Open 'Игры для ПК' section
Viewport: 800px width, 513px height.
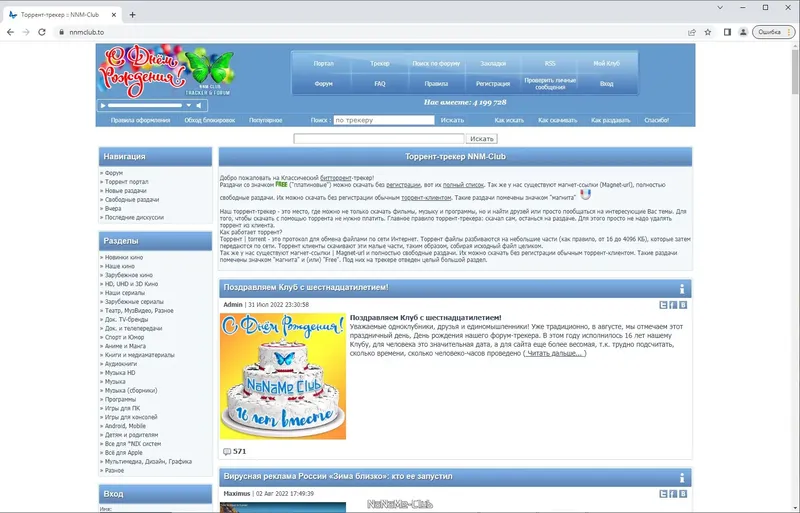coord(122,408)
